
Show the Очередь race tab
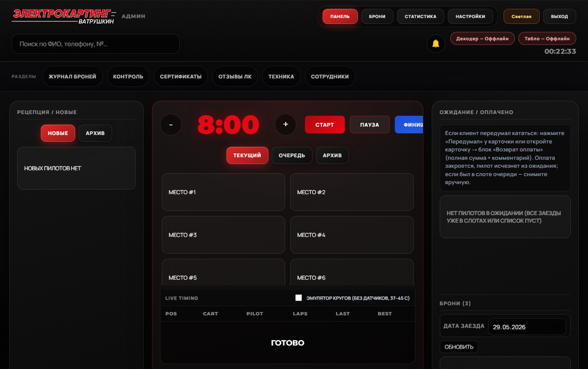pyautogui.click(x=292, y=156)
